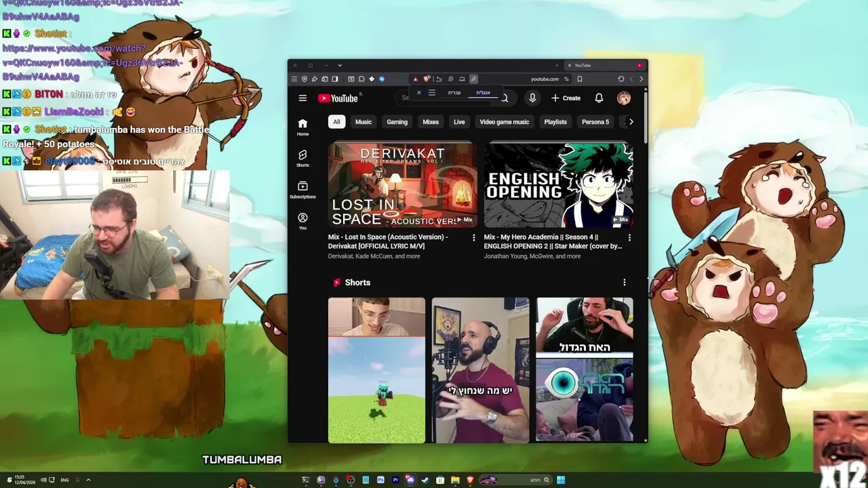Open options menu for My Hero Academia mix
Image resolution: width=868 pixels, height=488 pixels.
[629, 238]
